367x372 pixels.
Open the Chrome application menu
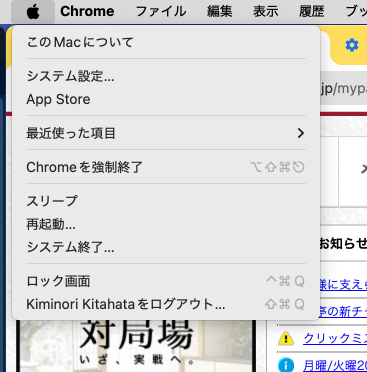coord(87,12)
